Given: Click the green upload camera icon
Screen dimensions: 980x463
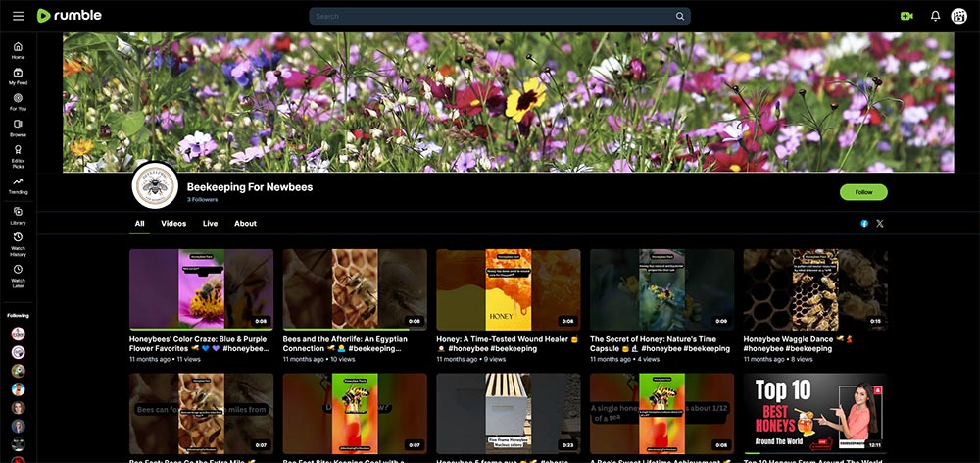Looking at the screenshot, I should 906,17.
